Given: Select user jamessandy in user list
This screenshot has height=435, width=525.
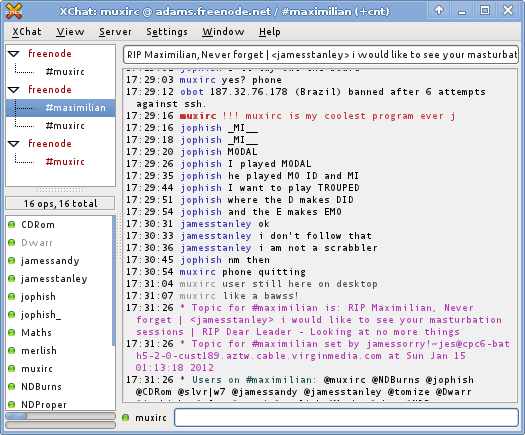Looking at the screenshot, I should click(x=50, y=261).
